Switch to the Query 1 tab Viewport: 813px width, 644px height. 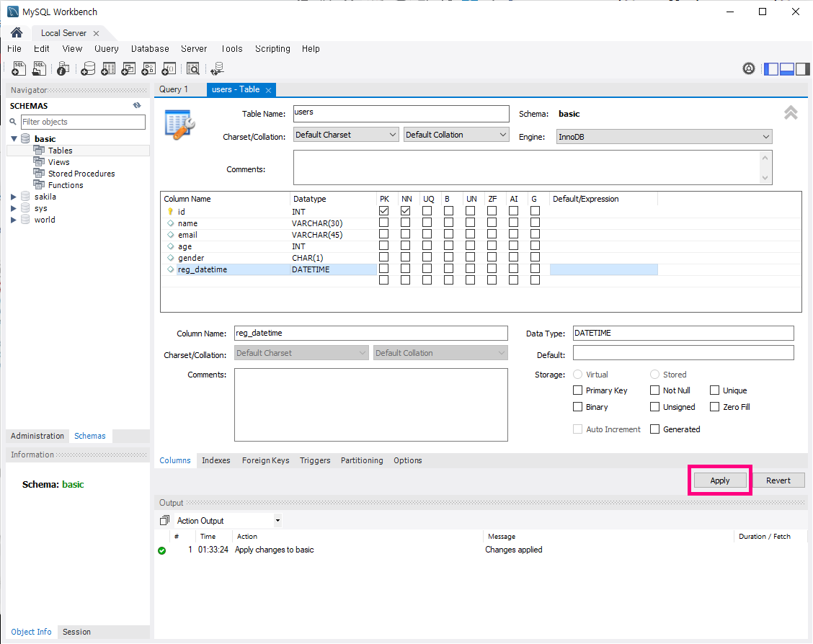click(174, 89)
